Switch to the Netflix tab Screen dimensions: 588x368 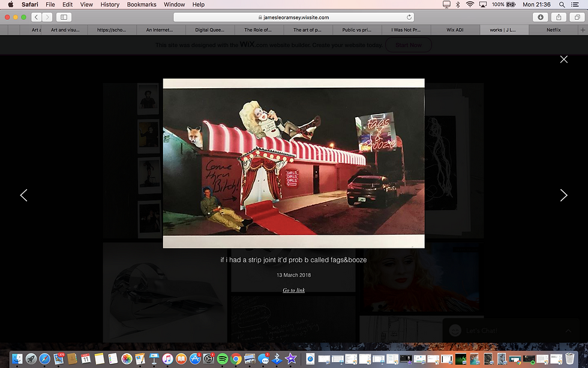click(x=553, y=30)
